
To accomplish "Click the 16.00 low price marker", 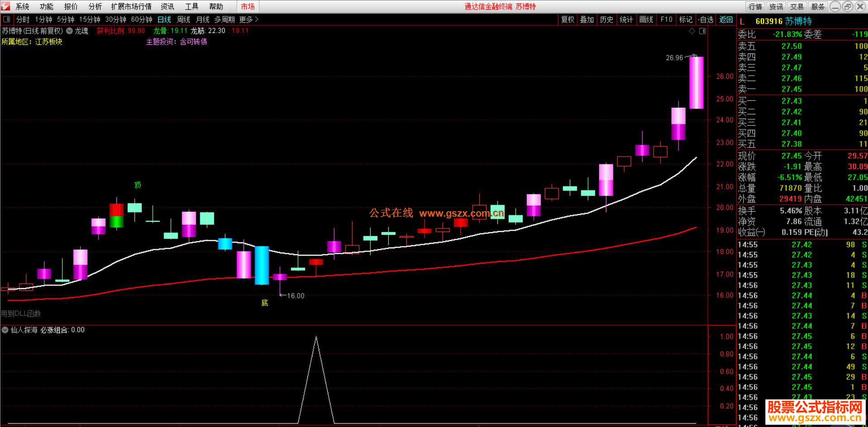I will (296, 296).
